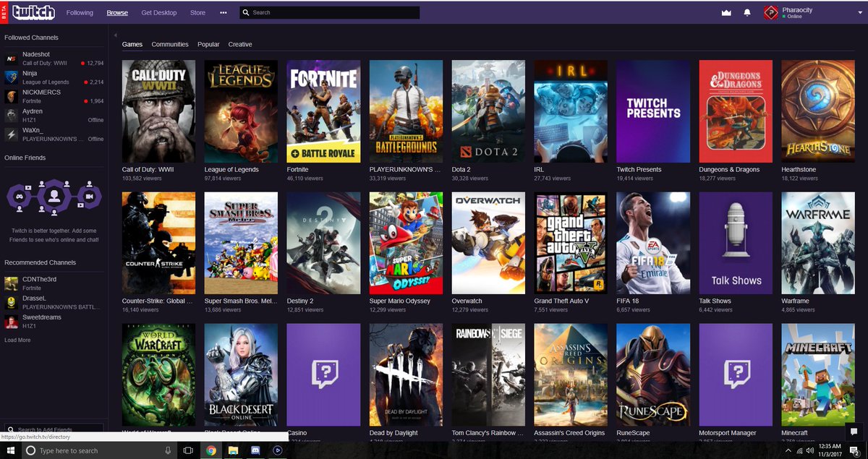Open the more options ellipsis menu

point(224,12)
